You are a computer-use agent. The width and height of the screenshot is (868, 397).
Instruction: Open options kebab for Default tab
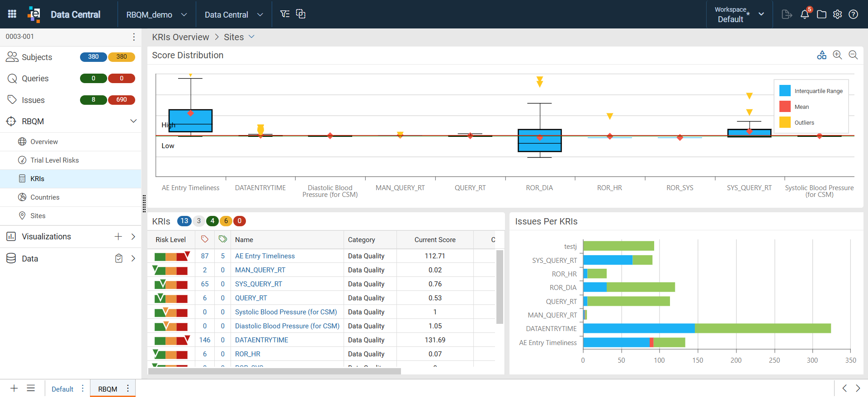click(x=83, y=388)
